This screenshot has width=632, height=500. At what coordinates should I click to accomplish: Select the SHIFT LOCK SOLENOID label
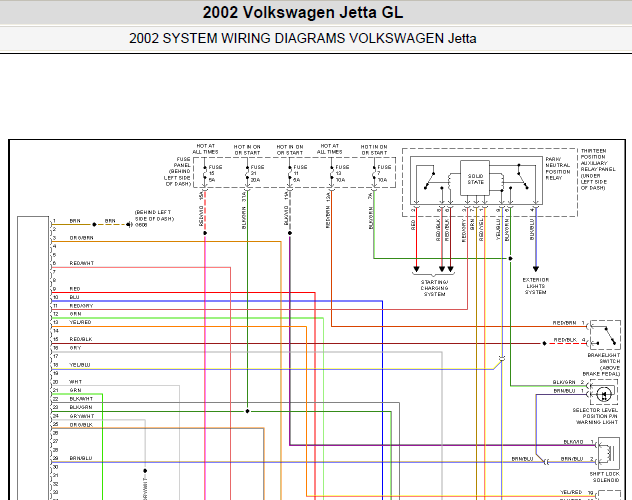click(605, 477)
